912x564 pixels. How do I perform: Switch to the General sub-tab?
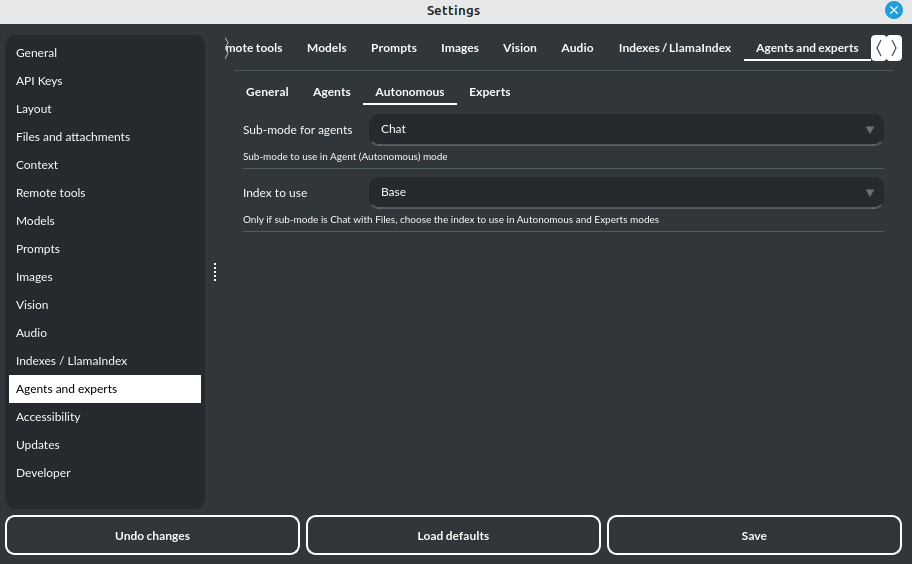coord(267,92)
